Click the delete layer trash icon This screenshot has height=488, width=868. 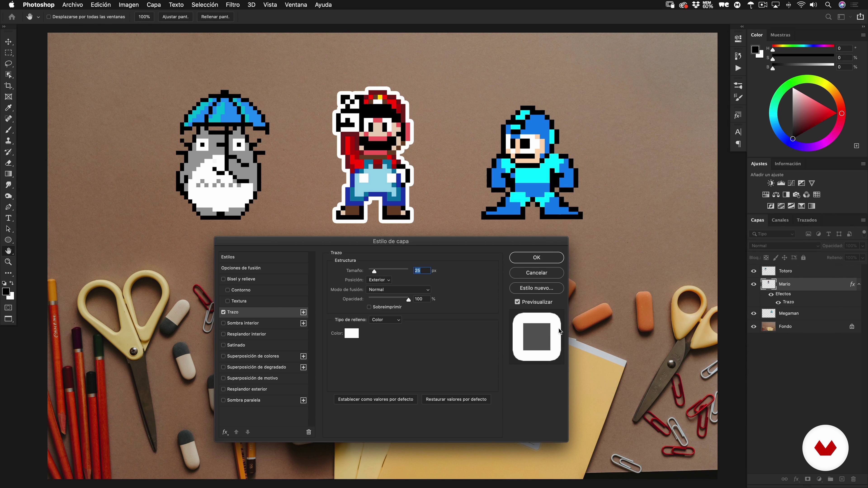pyautogui.click(x=853, y=479)
